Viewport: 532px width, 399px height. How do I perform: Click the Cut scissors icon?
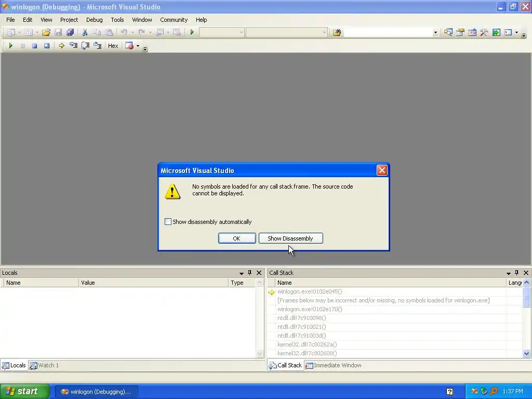[85, 32]
